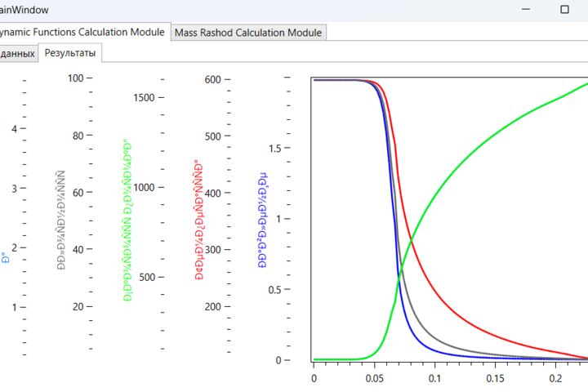The height and width of the screenshot is (392, 588).
Task: Switch to the данных input tab
Action: pos(18,54)
